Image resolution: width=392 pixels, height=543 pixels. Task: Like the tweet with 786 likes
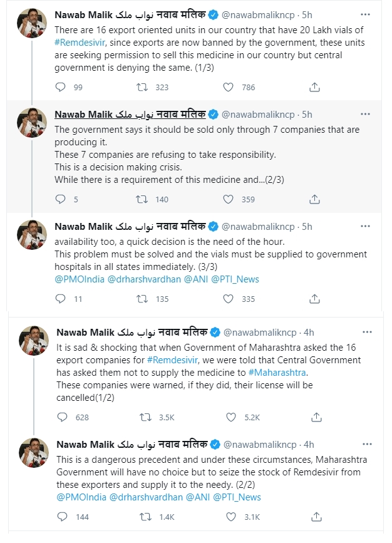(x=229, y=88)
